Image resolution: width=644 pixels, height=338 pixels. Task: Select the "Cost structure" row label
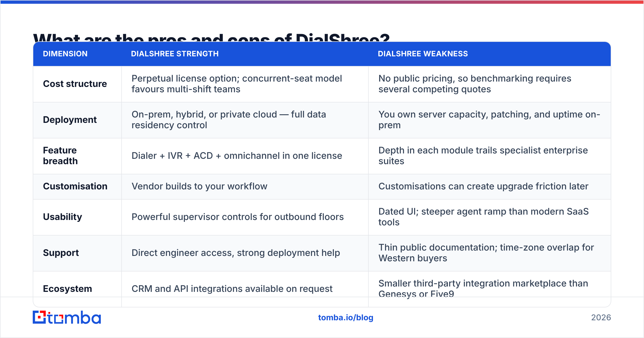(75, 84)
